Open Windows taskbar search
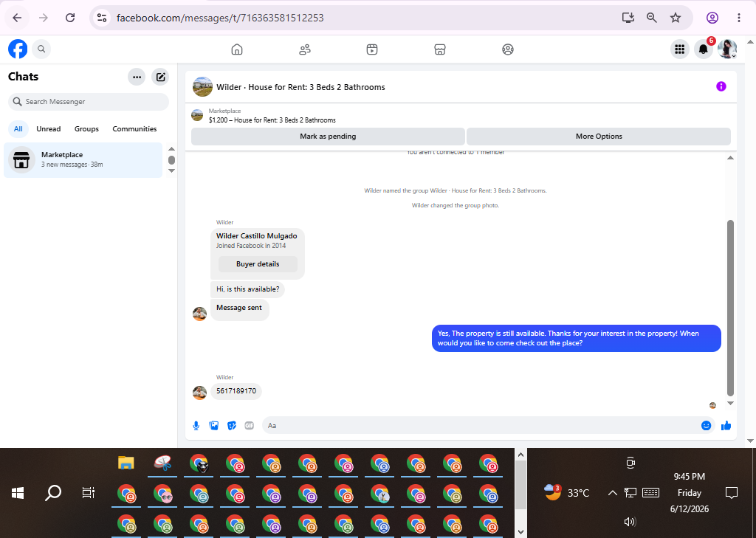This screenshot has height=538, width=756. pyautogui.click(x=53, y=493)
